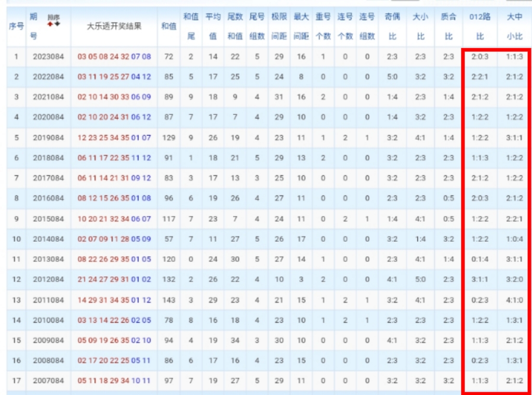The height and width of the screenshot is (395, 532).
Task: Select draw result 21 24 27 29 31 01 02
Action: click(x=114, y=279)
